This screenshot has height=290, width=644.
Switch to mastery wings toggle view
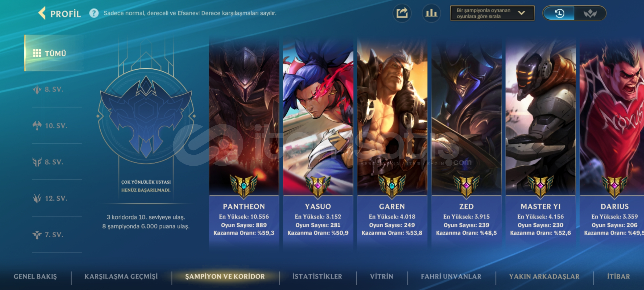tap(590, 13)
